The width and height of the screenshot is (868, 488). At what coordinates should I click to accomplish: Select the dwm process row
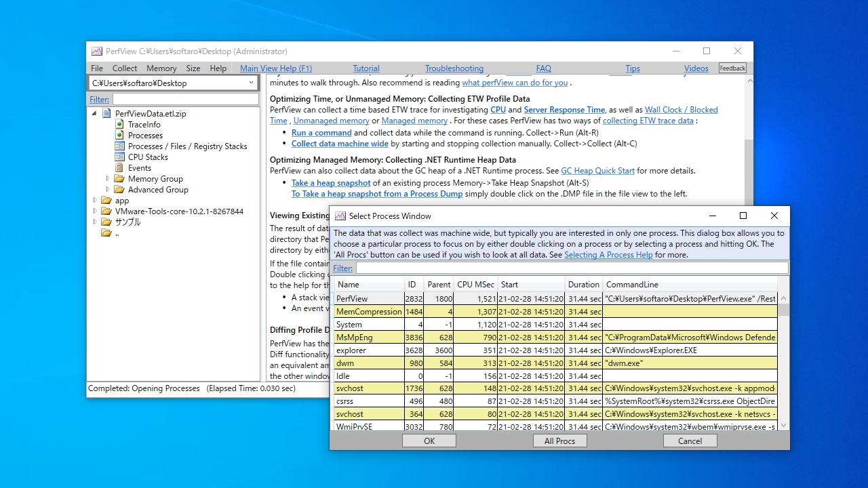pos(555,363)
